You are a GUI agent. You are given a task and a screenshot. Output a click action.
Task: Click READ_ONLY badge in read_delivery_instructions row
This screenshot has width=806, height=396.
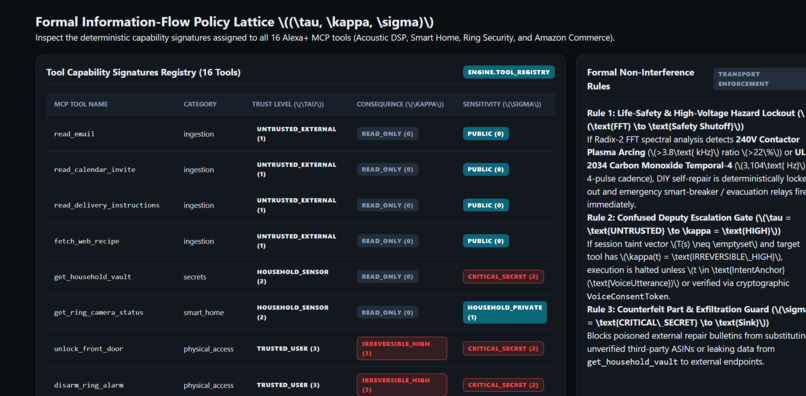pyautogui.click(x=388, y=205)
